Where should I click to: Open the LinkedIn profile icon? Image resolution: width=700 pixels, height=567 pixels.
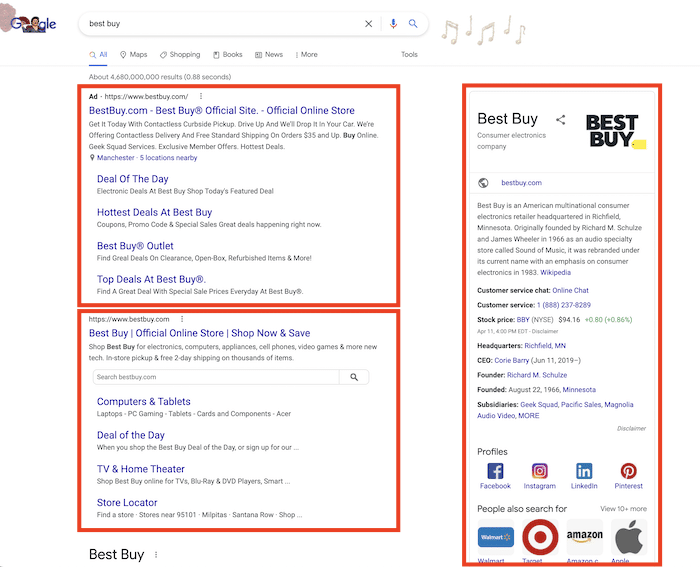584,471
